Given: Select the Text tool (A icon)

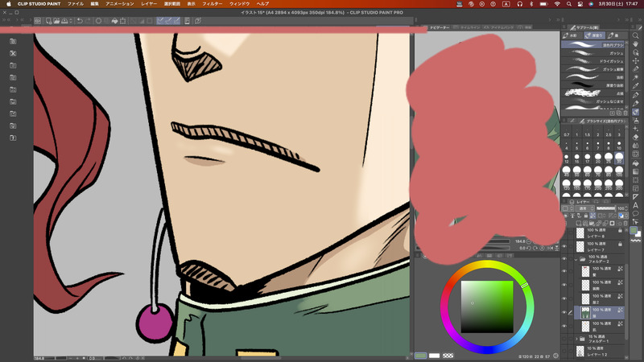Looking at the screenshot, I should [x=636, y=205].
